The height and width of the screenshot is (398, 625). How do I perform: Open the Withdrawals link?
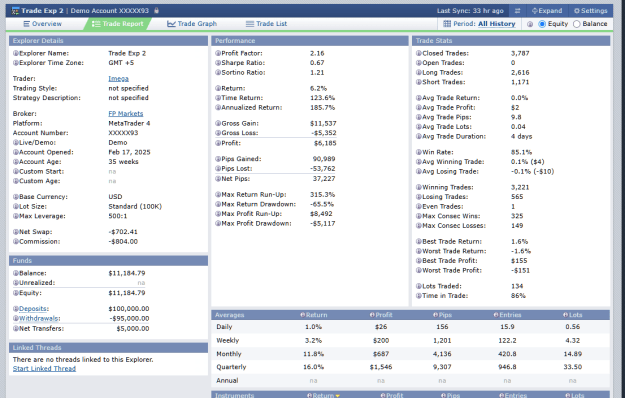click(39, 318)
